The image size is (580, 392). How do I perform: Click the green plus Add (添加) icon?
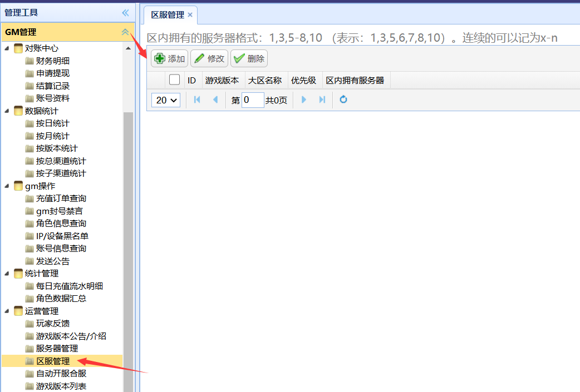[x=160, y=58]
